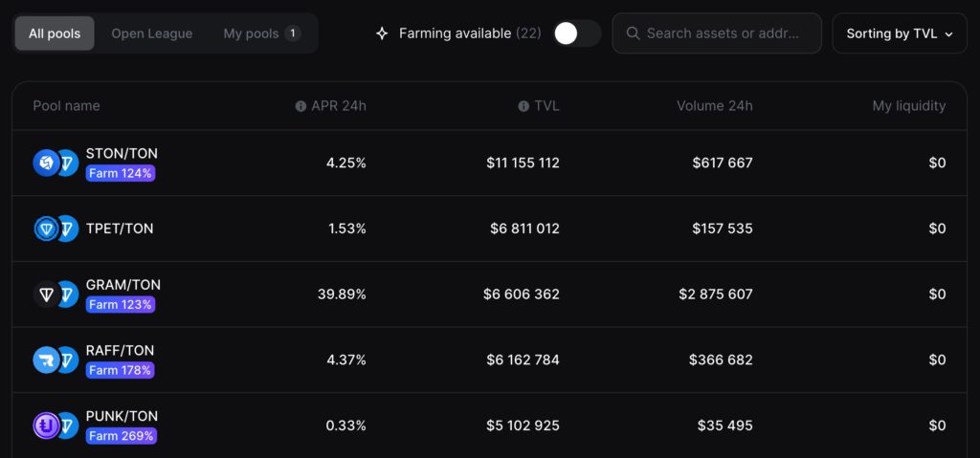
Task: Click the search magnifier icon
Action: (633, 33)
